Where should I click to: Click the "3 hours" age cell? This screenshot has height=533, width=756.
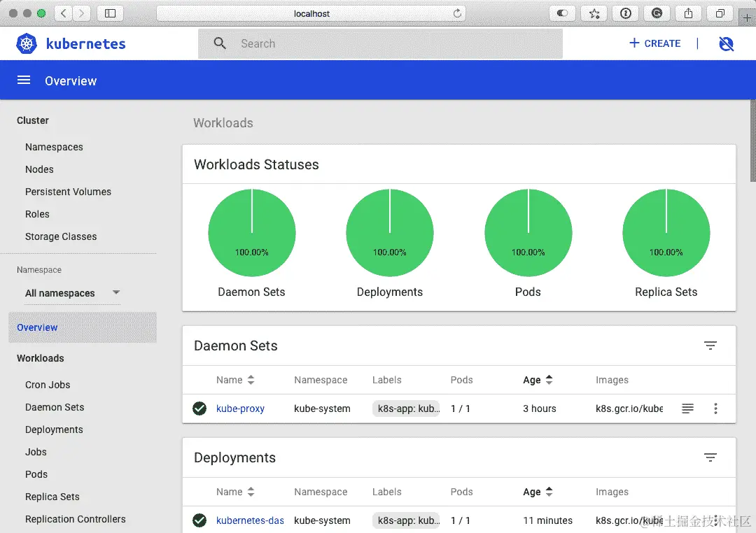pos(540,408)
